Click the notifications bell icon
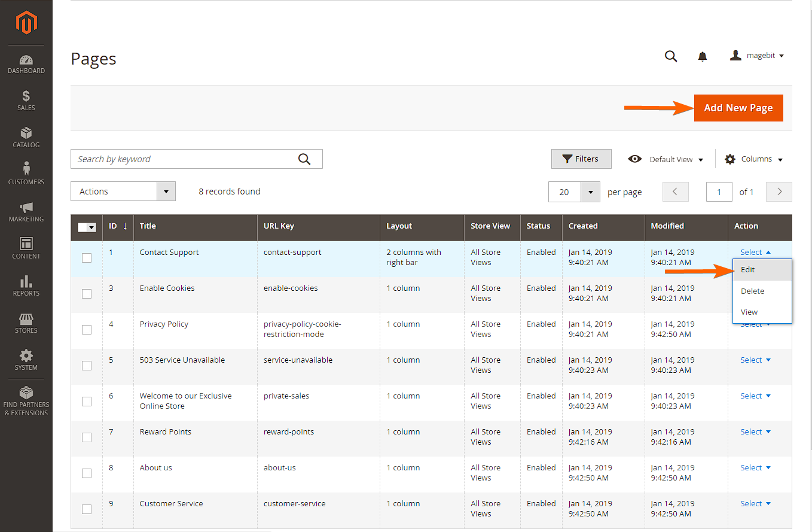 coord(703,56)
